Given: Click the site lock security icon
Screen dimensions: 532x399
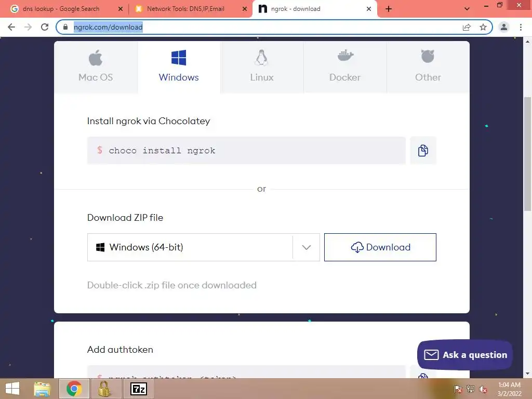Looking at the screenshot, I should pos(65,27).
